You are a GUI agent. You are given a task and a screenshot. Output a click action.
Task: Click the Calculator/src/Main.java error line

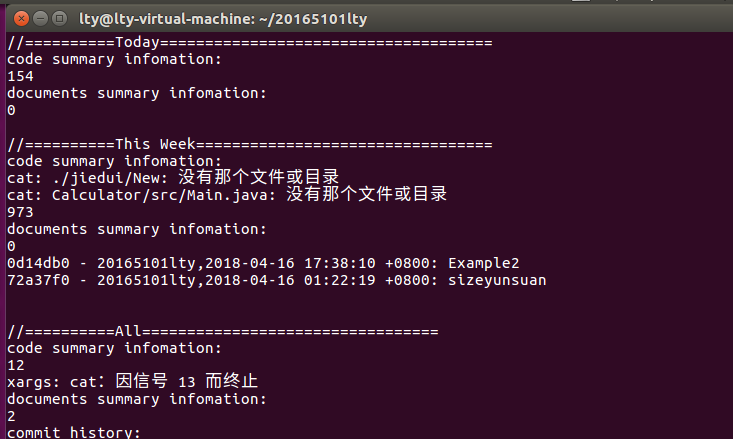point(227,194)
